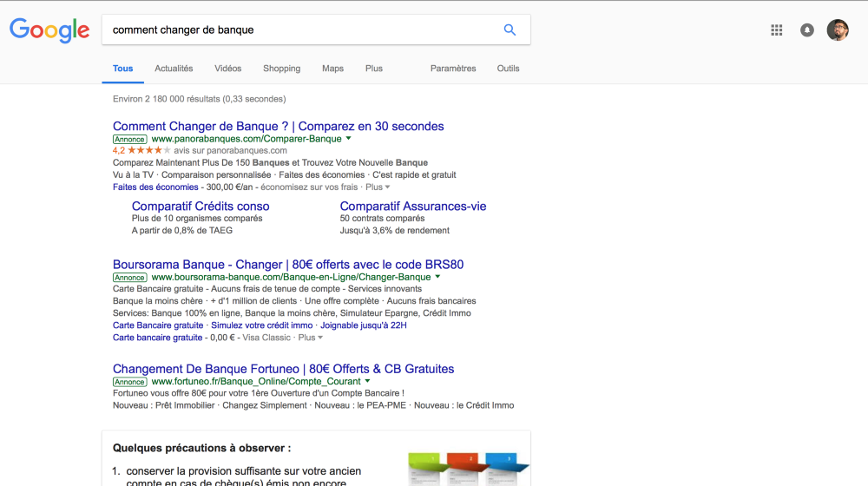Image resolution: width=868 pixels, height=486 pixels.
Task: Click the Google logo
Action: [49, 30]
